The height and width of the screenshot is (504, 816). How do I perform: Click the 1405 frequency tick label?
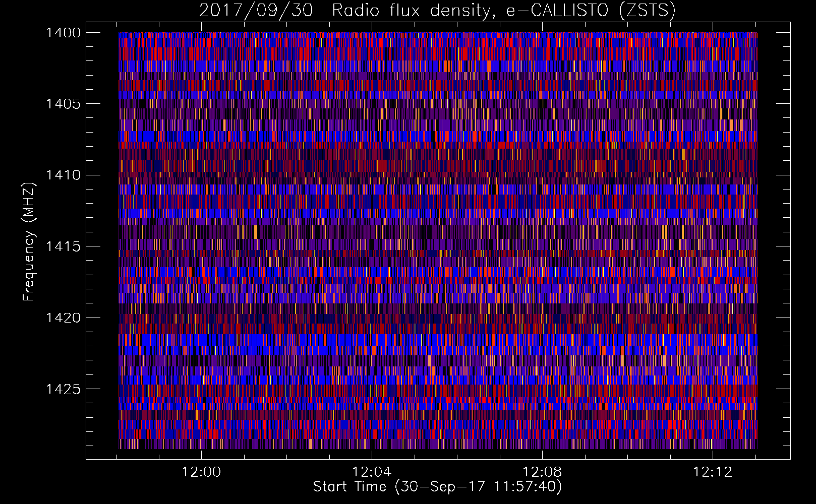[63, 104]
